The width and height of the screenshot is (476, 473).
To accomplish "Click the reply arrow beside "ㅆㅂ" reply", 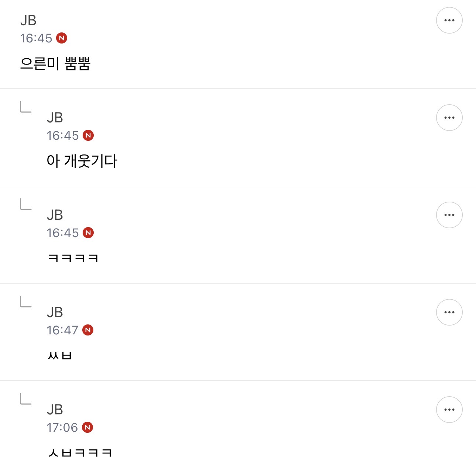I will (x=25, y=302).
